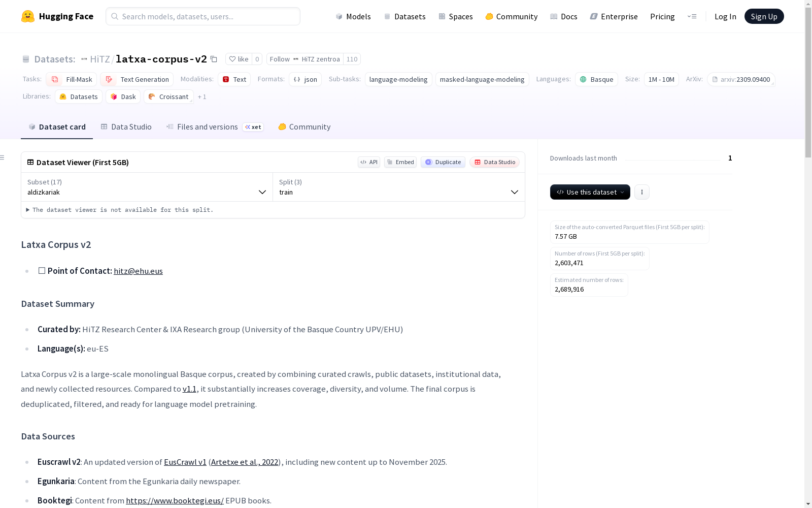Open Models in the top navigation
The width and height of the screenshot is (812, 508).
[x=353, y=16]
